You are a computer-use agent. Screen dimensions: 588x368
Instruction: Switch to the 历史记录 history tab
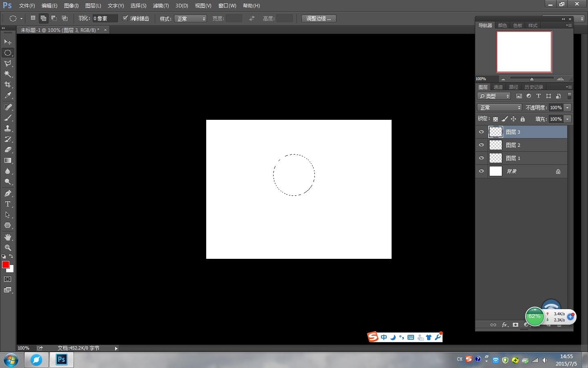tap(534, 87)
